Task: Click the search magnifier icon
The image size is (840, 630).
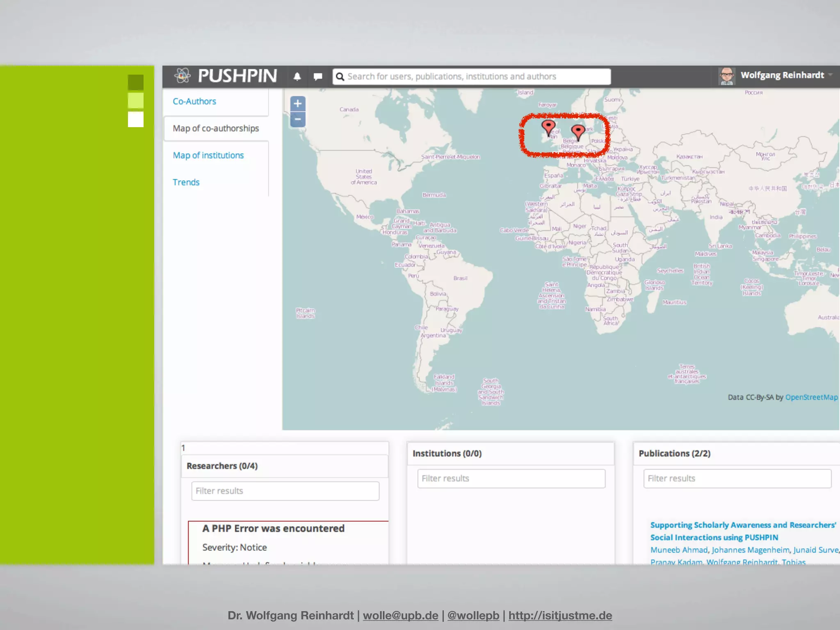Action: pos(340,77)
